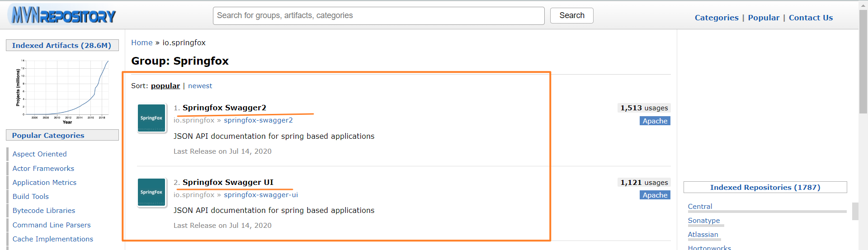Viewport: 868px width, 250px height.
Task: Sort artifacts by popular
Action: pos(165,86)
